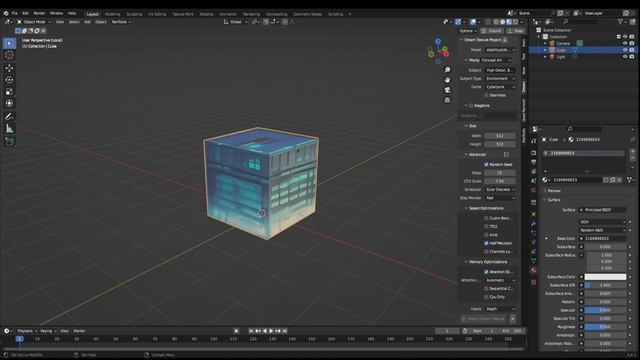Open the Subject Type Environment dropdown
This screenshot has height=360, width=640.
click(500, 78)
